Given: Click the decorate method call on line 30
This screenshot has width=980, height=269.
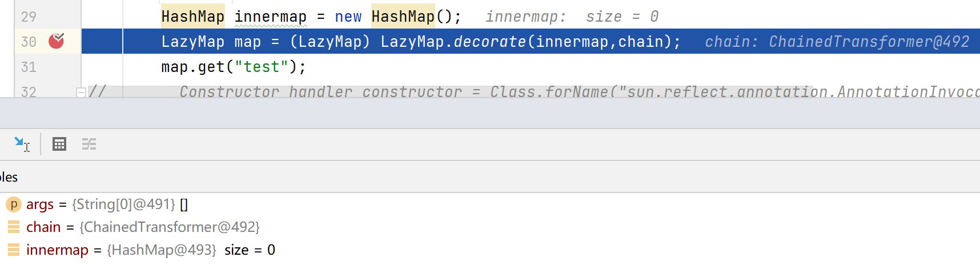Looking at the screenshot, I should [x=489, y=42].
